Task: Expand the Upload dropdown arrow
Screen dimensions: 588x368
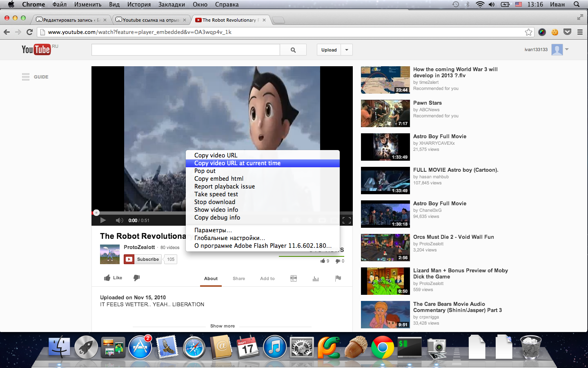Action: point(347,50)
